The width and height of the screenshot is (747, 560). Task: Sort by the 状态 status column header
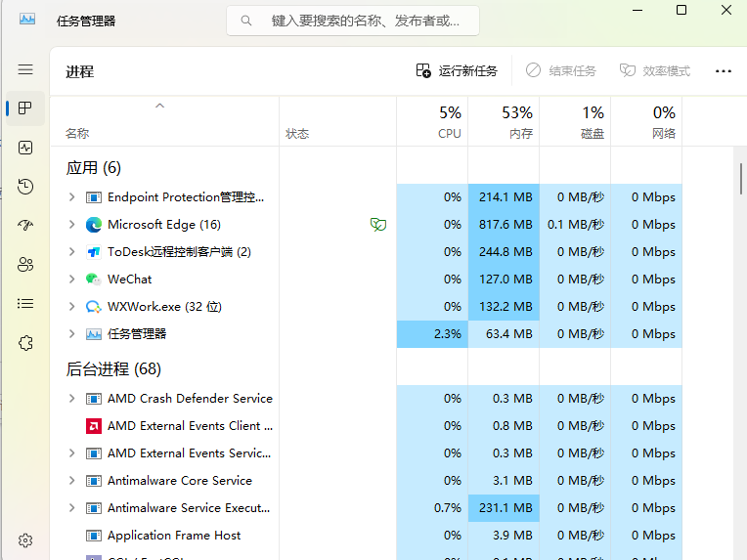coord(337,121)
